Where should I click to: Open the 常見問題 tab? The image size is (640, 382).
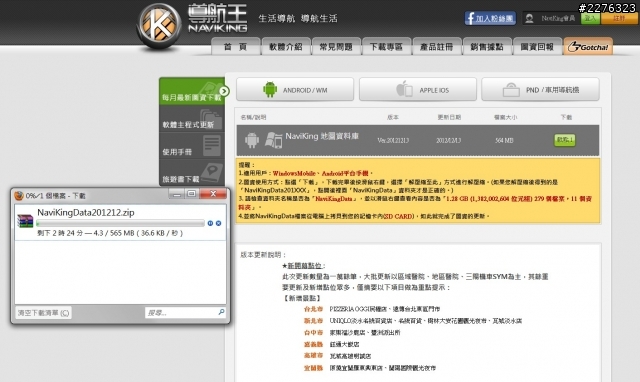tap(336, 47)
